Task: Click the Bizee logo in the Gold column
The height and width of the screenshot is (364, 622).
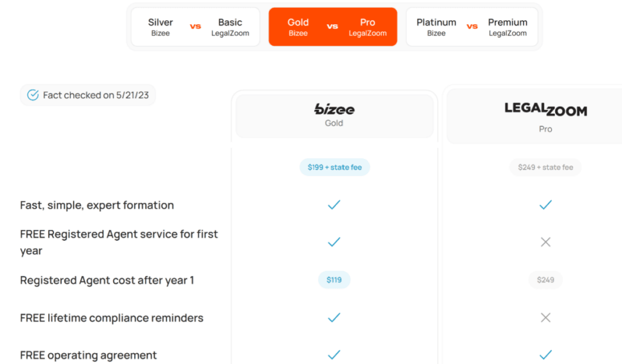Action: pyautogui.click(x=334, y=109)
